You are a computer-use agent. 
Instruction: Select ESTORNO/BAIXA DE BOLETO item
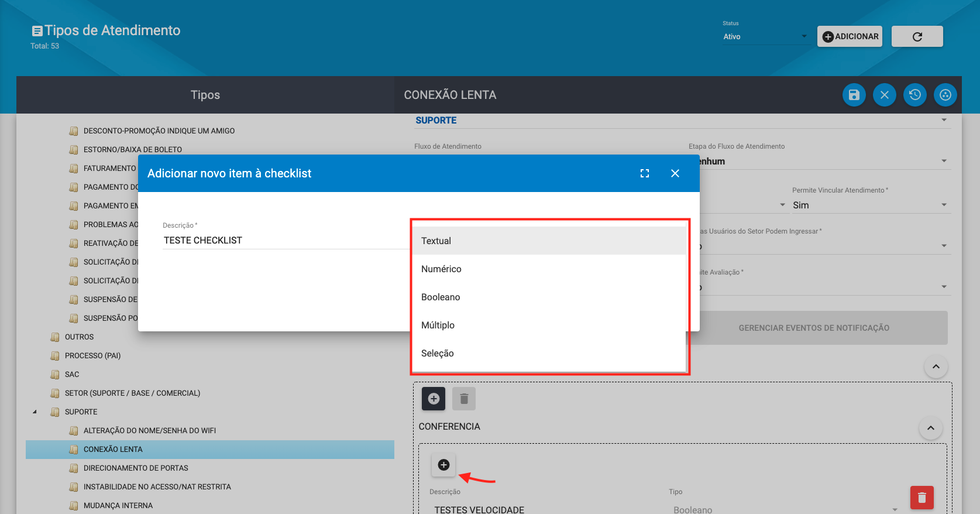pyautogui.click(x=132, y=149)
